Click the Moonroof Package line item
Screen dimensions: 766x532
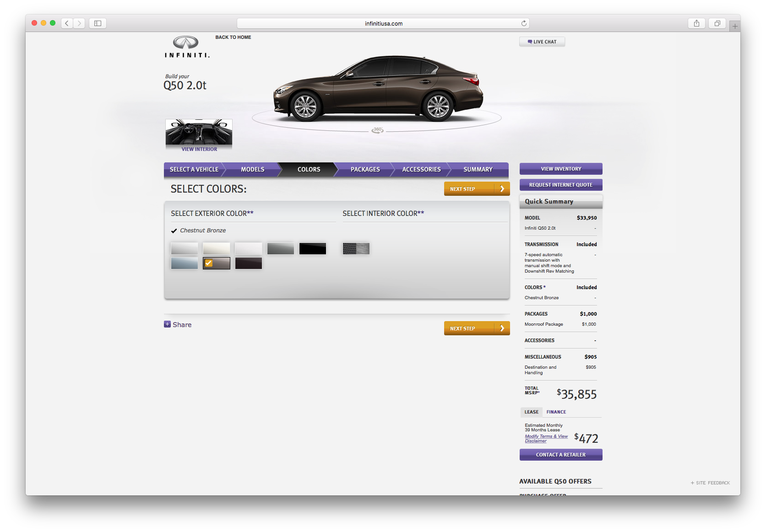click(560, 324)
